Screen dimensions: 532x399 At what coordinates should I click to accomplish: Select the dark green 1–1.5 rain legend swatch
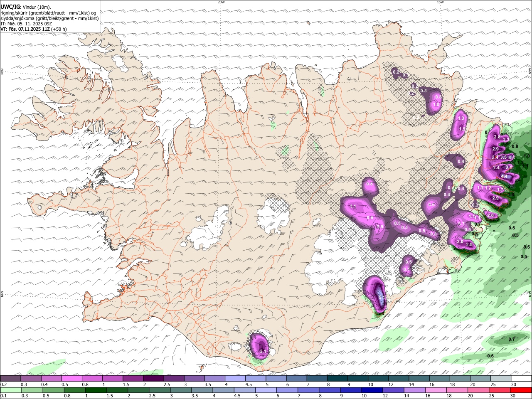(96, 390)
